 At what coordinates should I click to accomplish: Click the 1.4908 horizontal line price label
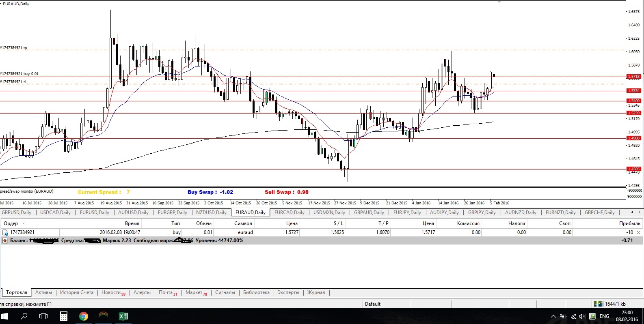coord(634,138)
